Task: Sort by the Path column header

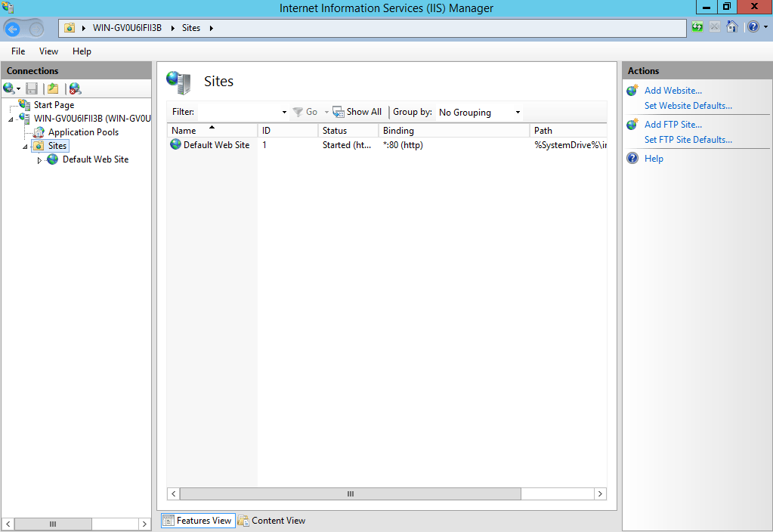Action: (x=568, y=130)
